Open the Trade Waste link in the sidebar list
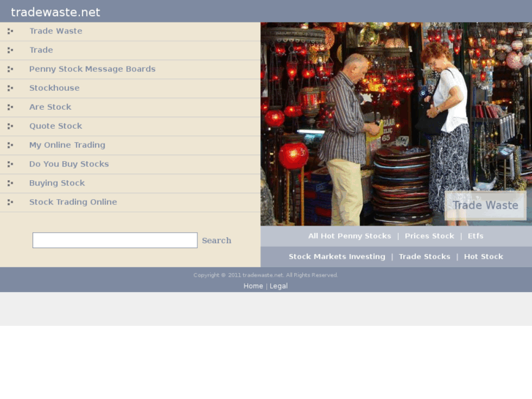This screenshot has height=399, width=532. click(56, 31)
